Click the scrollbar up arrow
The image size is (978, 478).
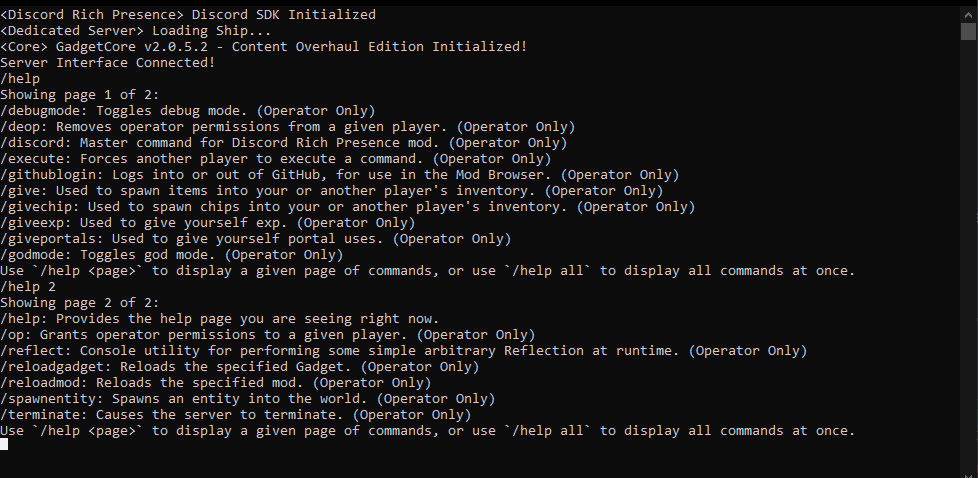[968, 9]
